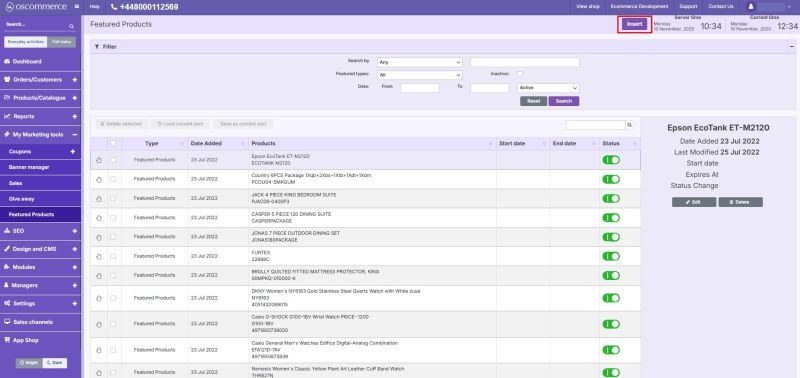Image resolution: width=800 pixels, height=378 pixels.
Task: Toggle status switch for FURTEX
Action: click(611, 256)
